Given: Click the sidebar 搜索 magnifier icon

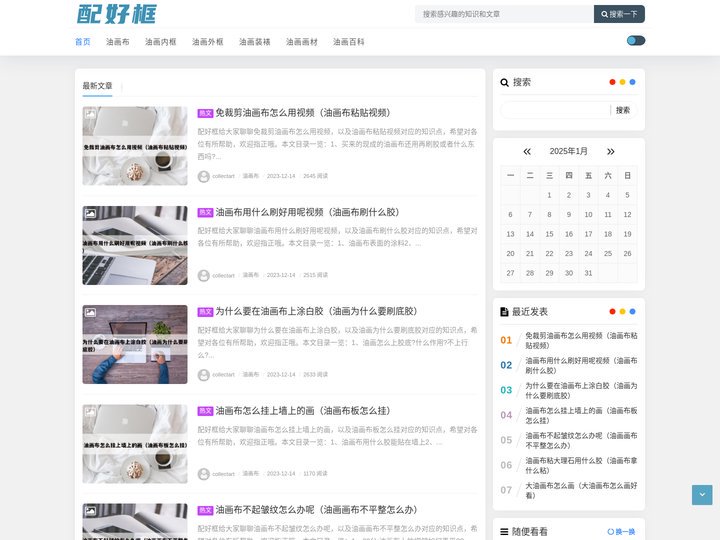Looking at the screenshot, I should 504,83.
